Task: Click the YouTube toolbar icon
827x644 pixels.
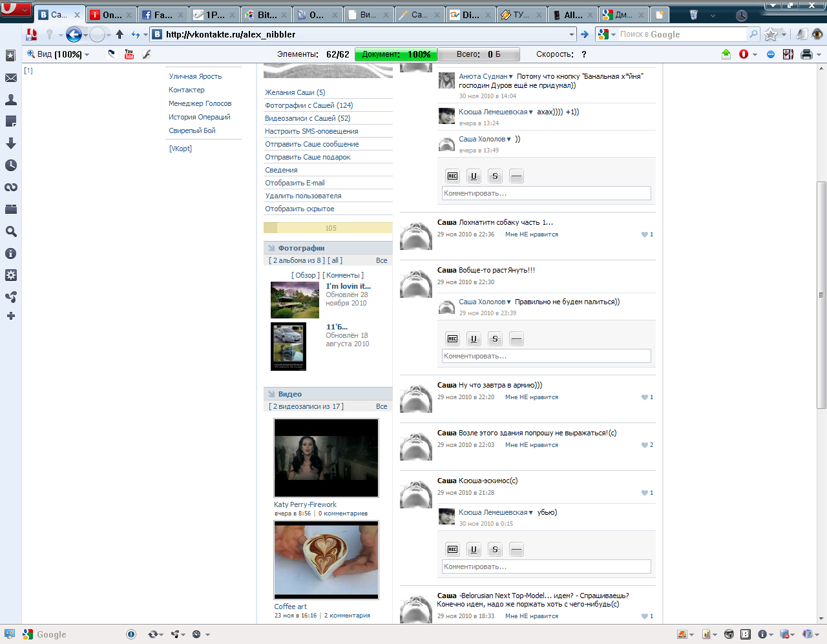Action: 129,54
